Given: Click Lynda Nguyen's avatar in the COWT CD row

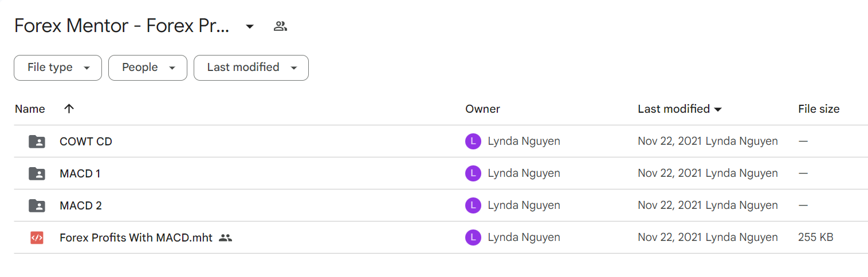Looking at the screenshot, I should tap(473, 141).
